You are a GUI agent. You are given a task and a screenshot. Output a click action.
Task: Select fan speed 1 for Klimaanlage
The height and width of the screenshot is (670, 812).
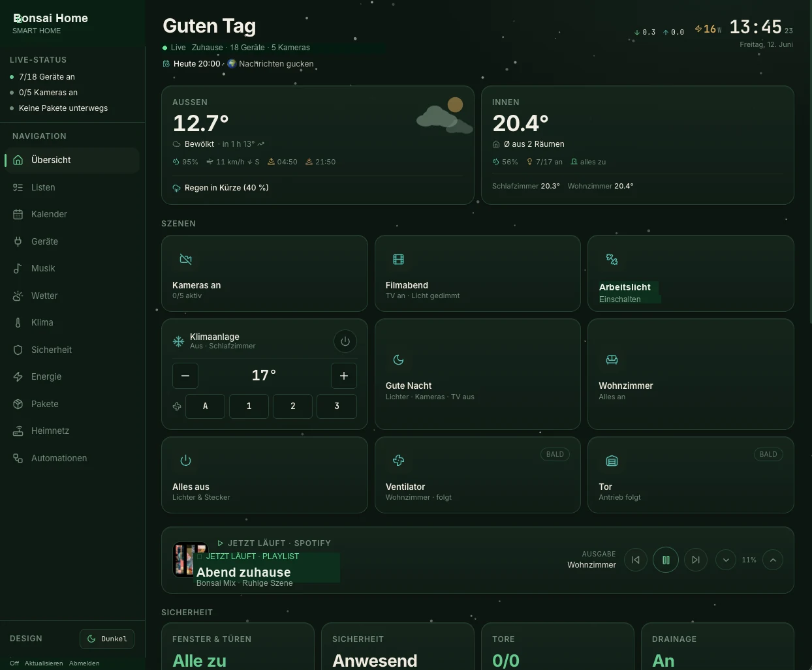click(x=249, y=406)
